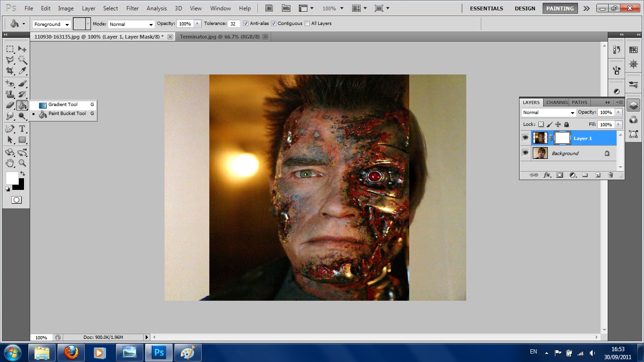Select the Move tool
The width and height of the screenshot is (644, 362).
22,49
